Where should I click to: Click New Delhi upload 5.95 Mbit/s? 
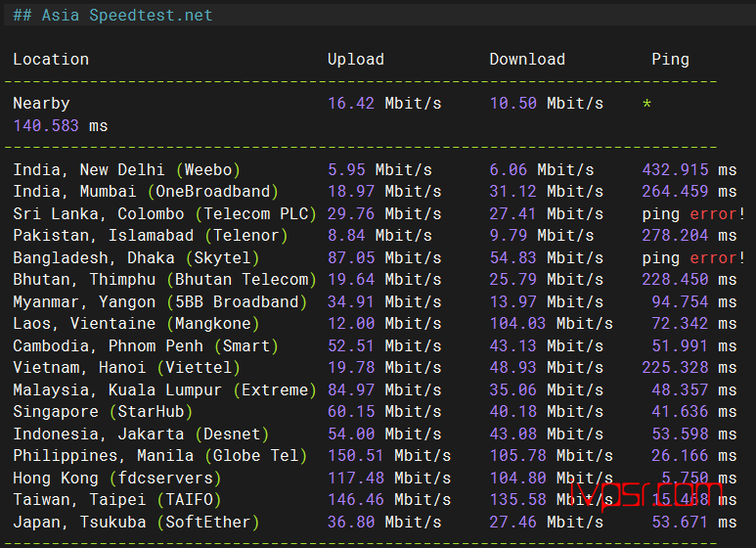[379, 170]
